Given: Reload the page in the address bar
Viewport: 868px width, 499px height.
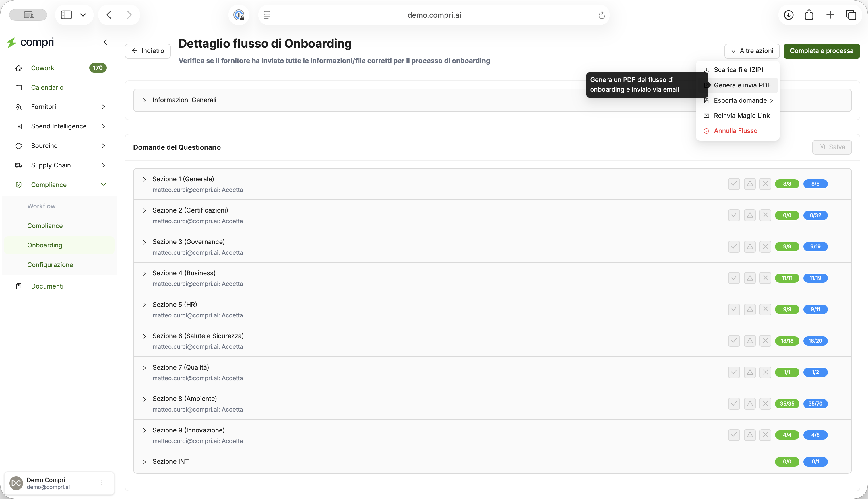Looking at the screenshot, I should point(602,15).
